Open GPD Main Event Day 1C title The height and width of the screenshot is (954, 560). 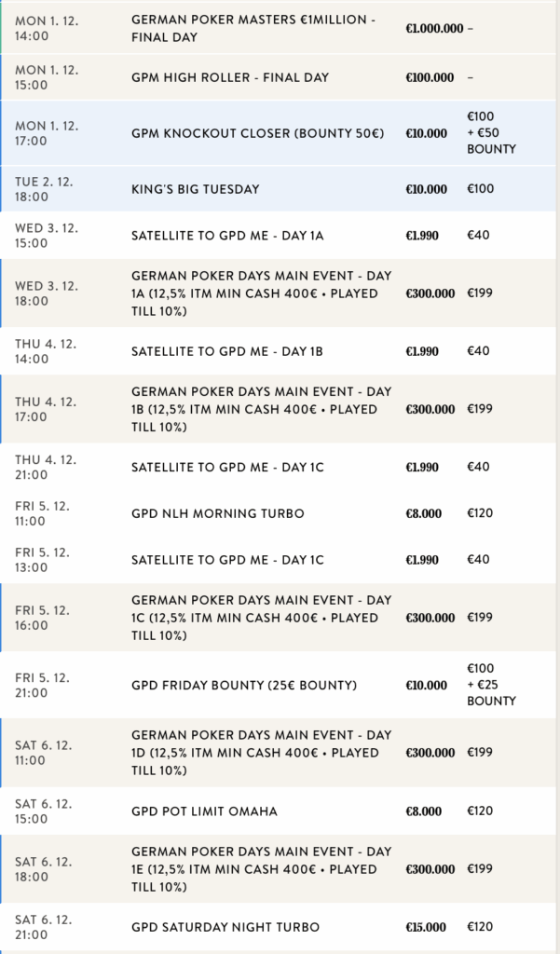pos(261,618)
